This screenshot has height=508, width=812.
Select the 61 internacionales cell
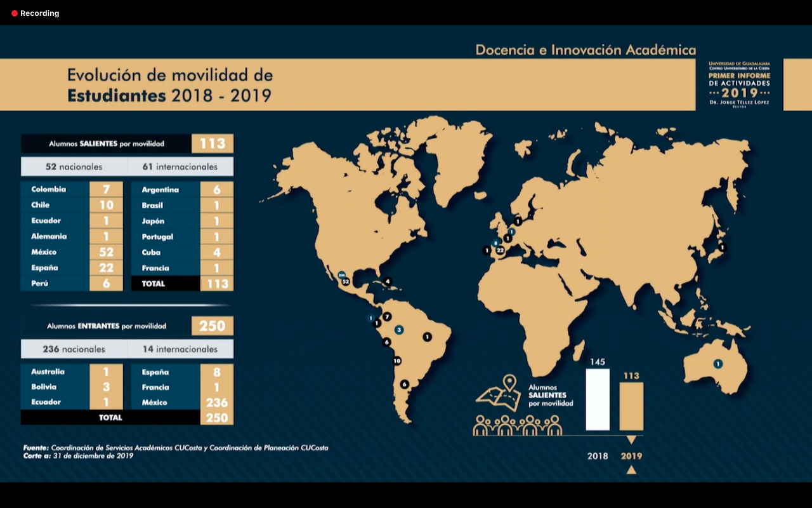tap(180, 167)
